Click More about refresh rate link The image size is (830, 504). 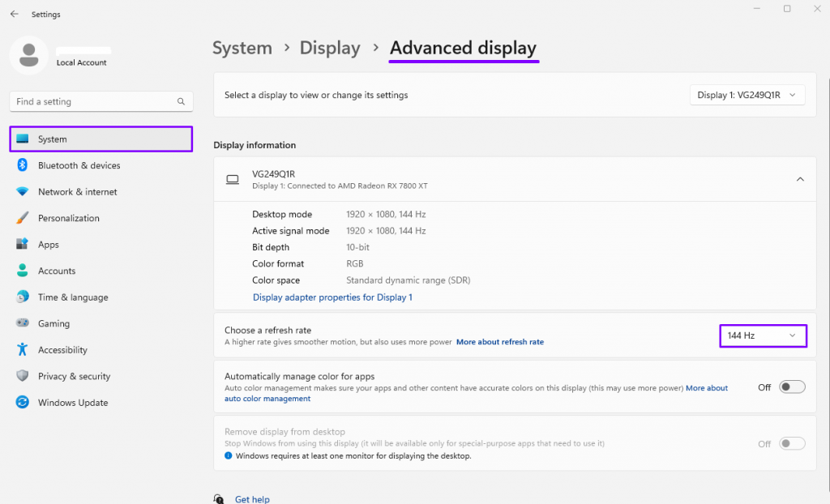tap(499, 342)
